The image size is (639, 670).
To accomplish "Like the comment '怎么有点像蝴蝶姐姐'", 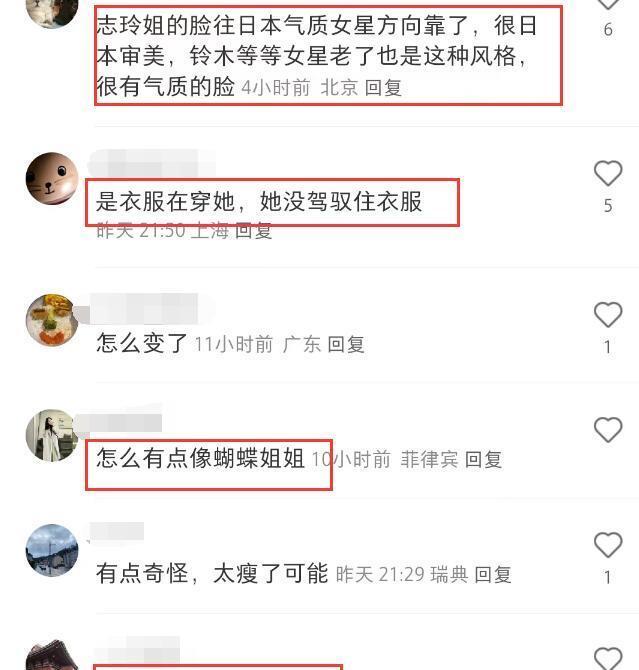I will [x=608, y=429].
